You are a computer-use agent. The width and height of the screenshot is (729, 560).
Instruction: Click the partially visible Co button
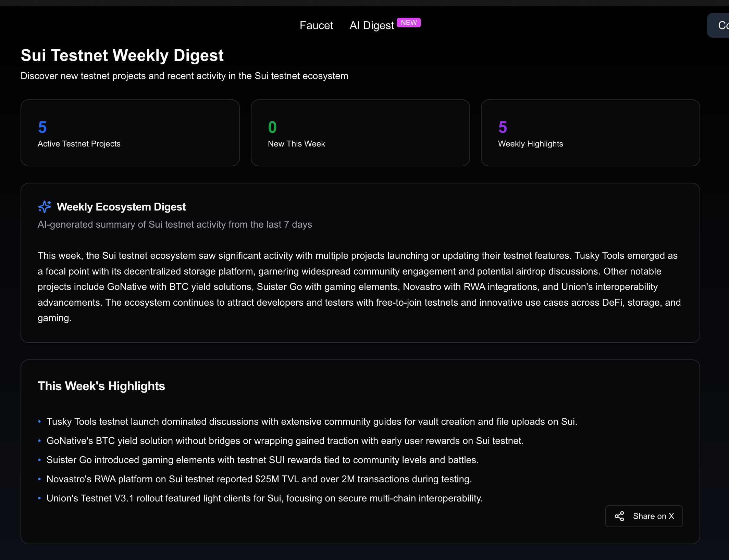coord(718,25)
